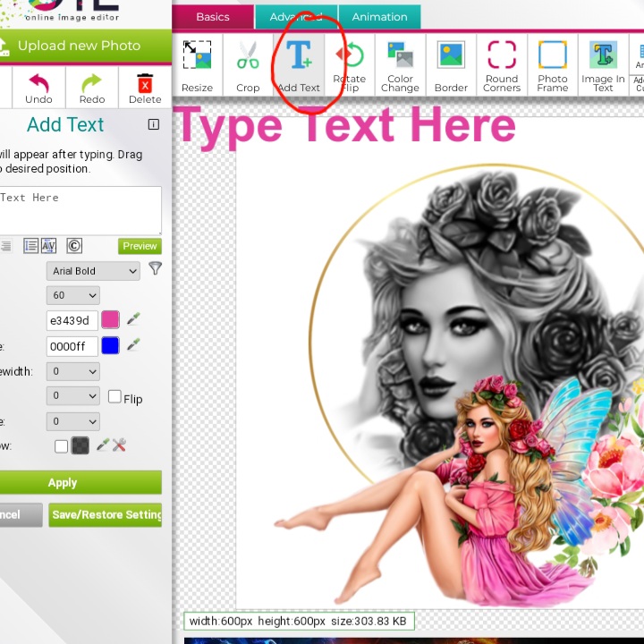Screen dimensions: 644x644
Task: Click the font filter funnel icon
Action: point(156,268)
